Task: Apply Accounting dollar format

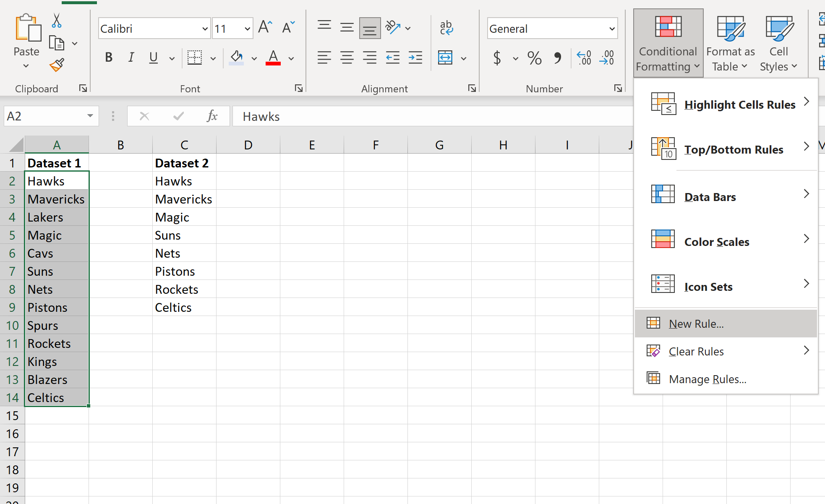Action: coord(497,57)
